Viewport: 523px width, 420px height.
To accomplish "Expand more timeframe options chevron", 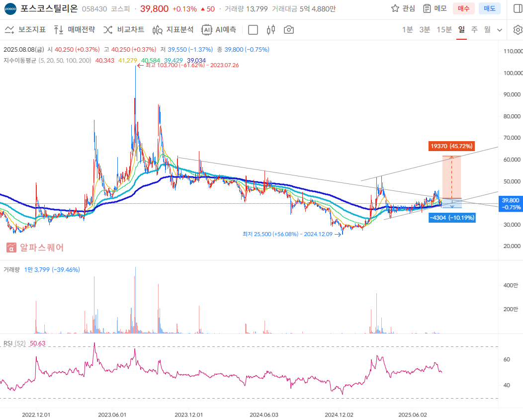I will click(x=500, y=30).
